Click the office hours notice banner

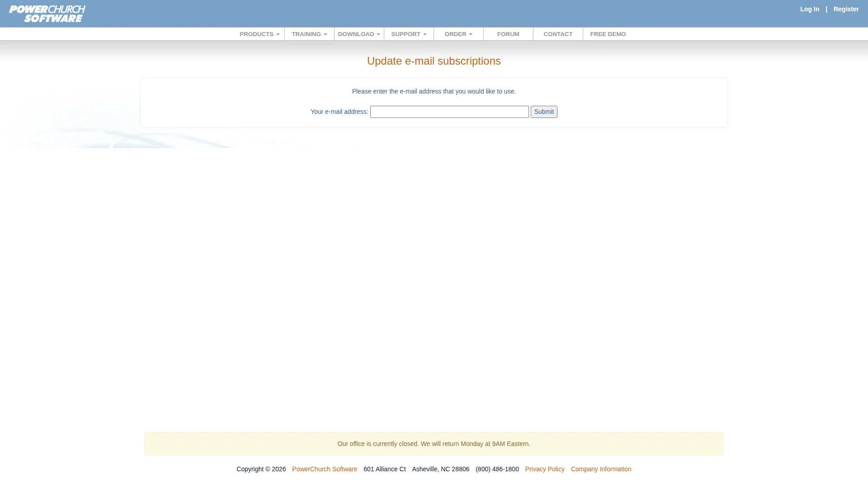(434, 444)
